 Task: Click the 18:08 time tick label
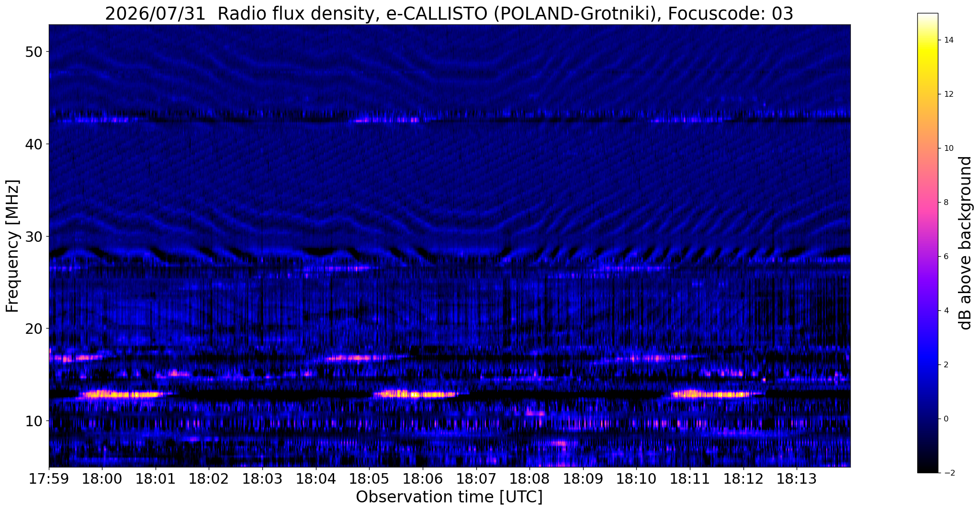529,479
